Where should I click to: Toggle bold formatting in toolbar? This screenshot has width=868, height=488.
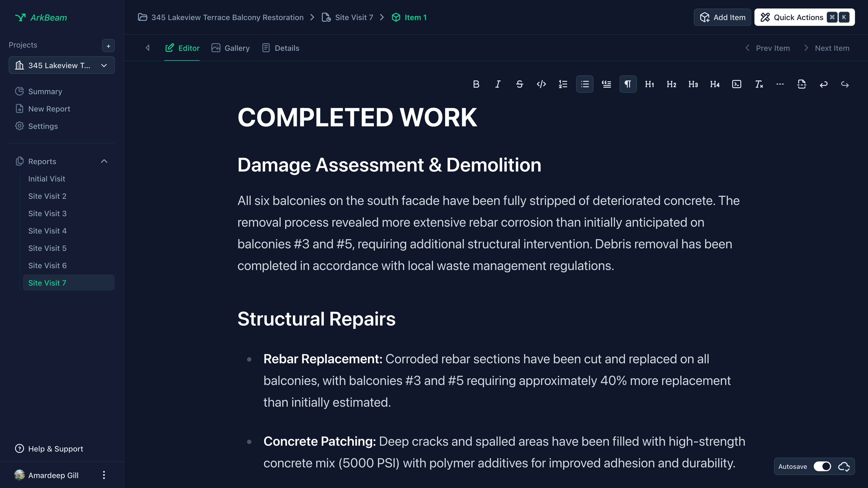(476, 84)
